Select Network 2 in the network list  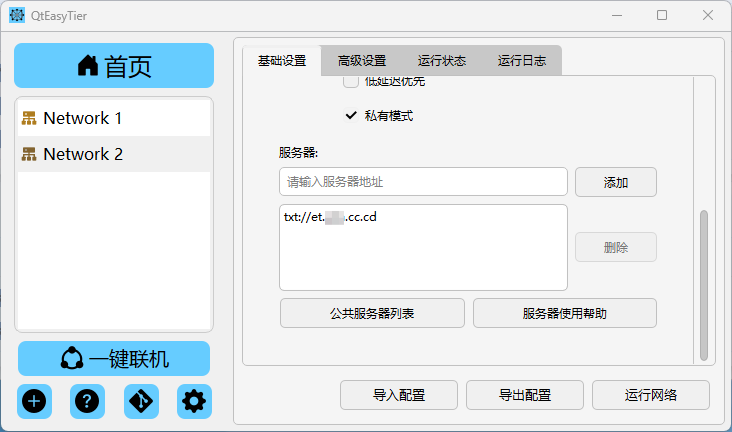pyautogui.click(x=114, y=154)
